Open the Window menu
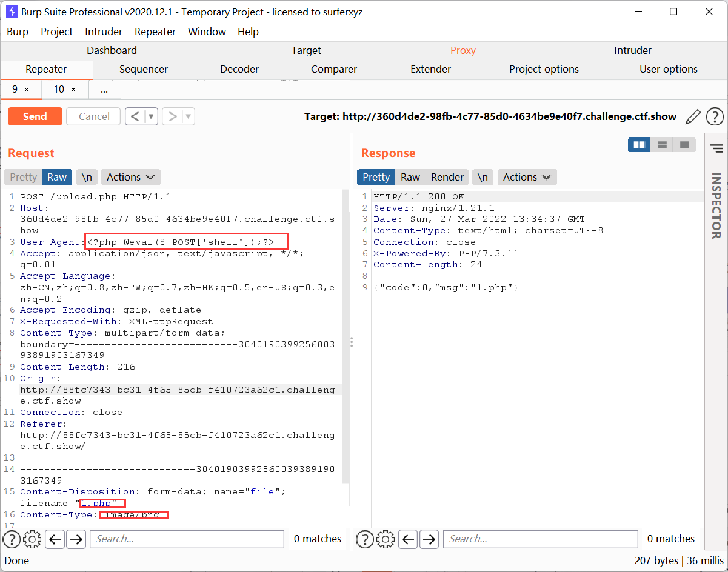Image resolution: width=728 pixels, height=572 pixels. pyautogui.click(x=207, y=32)
